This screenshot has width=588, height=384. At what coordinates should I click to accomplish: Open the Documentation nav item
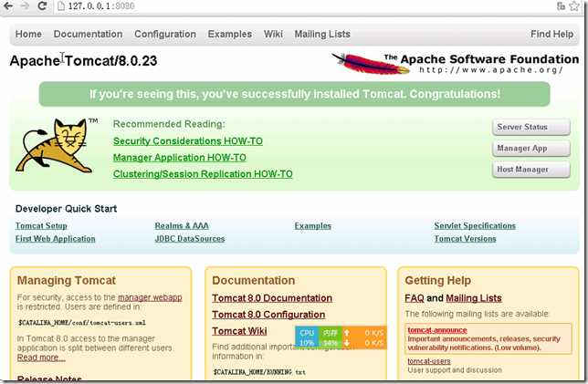pyautogui.click(x=89, y=34)
